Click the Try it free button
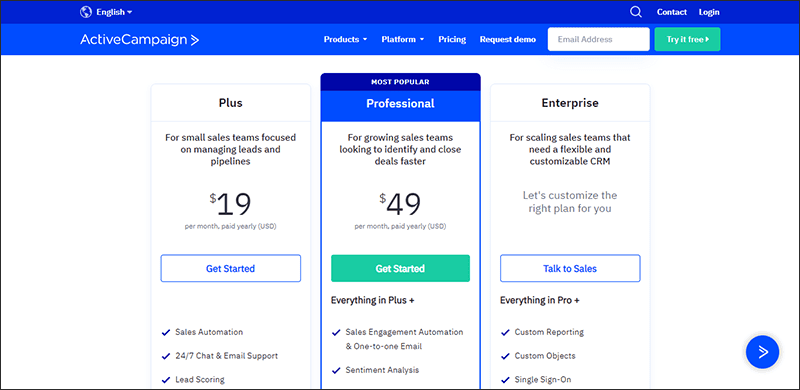Viewport: 800px width, 390px height. click(x=687, y=39)
